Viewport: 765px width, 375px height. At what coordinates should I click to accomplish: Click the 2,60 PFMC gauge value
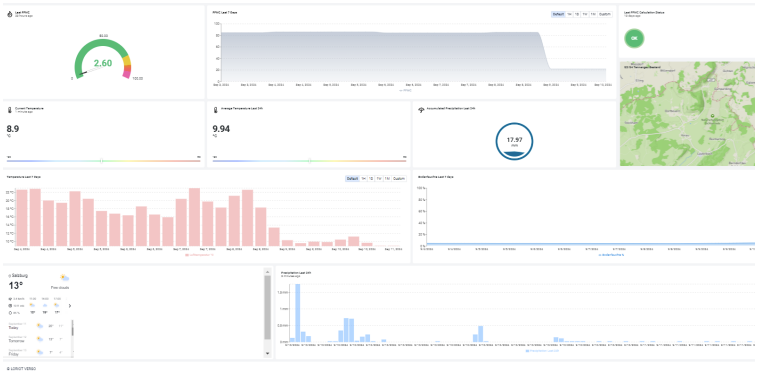coord(103,63)
